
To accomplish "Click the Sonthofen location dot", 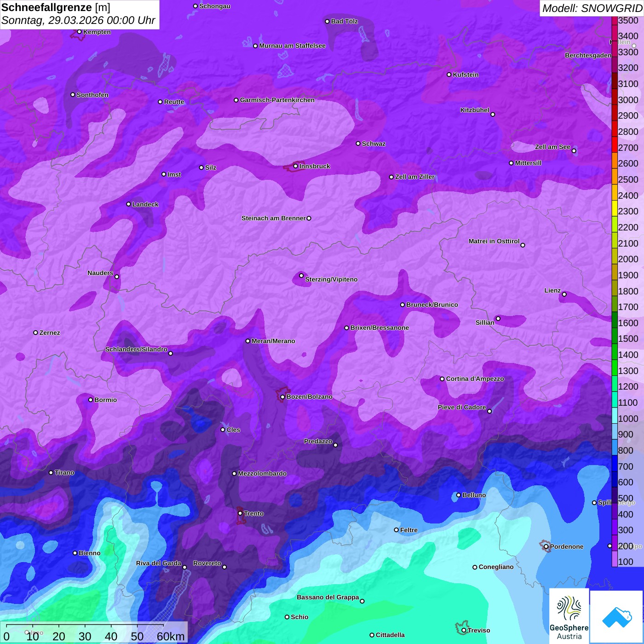I will (x=73, y=95).
